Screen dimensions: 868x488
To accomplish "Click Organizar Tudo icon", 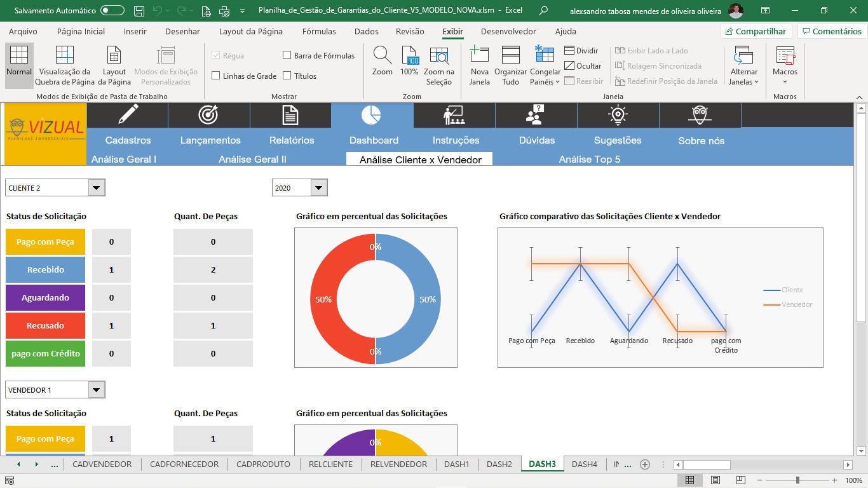I will pos(511,56).
